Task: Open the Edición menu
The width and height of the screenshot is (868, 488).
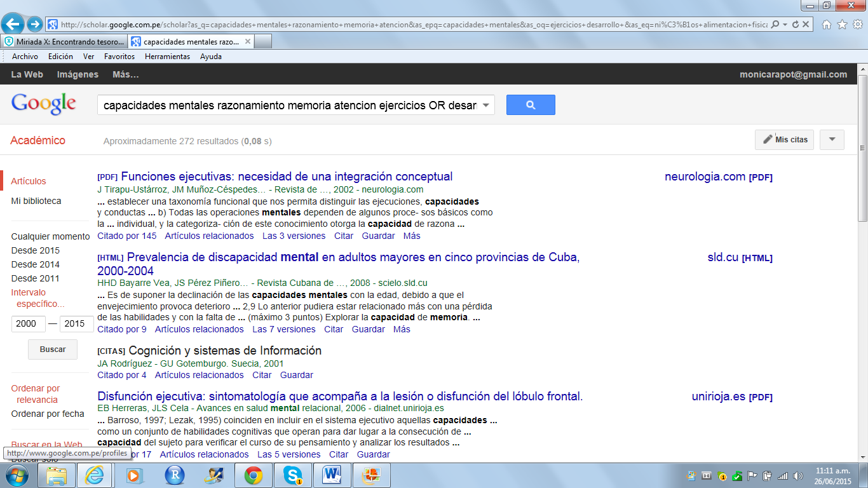Action: pyautogui.click(x=60, y=57)
